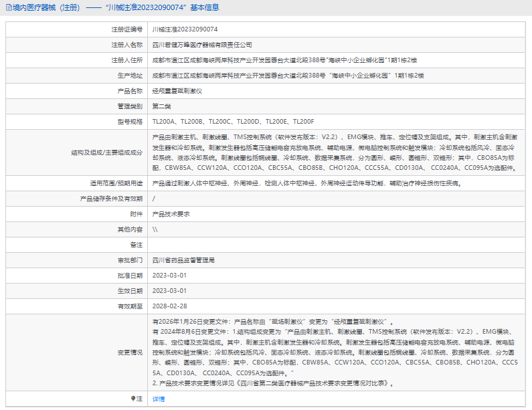Click structure description starting 产品由刺激主机
This screenshot has height=410, width=532.
[335, 152]
